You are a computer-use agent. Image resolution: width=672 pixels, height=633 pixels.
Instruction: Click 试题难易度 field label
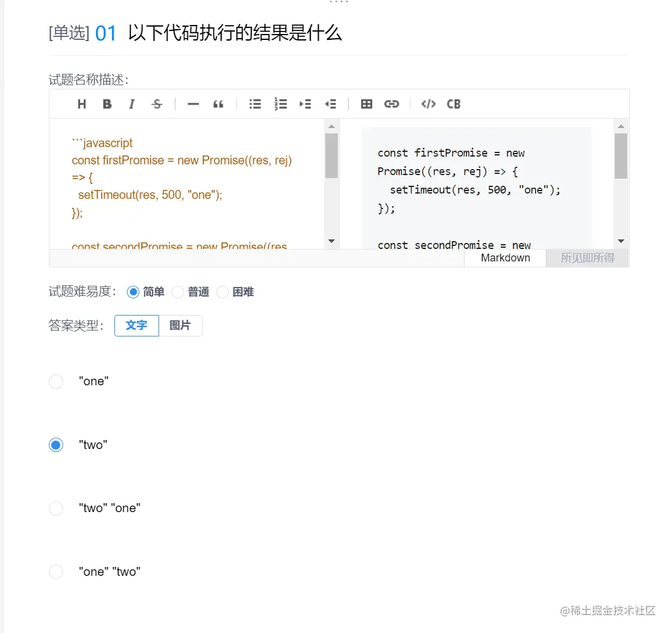click(82, 292)
